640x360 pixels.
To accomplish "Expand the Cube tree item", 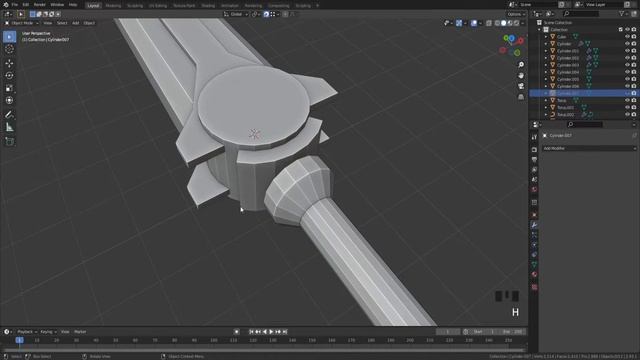I will [x=546, y=37].
